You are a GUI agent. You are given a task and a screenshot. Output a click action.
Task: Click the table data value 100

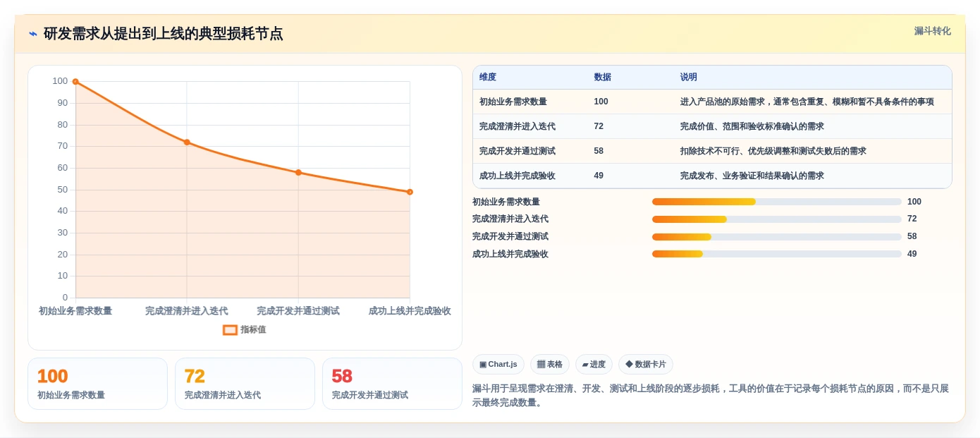click(x=601, y=102)
